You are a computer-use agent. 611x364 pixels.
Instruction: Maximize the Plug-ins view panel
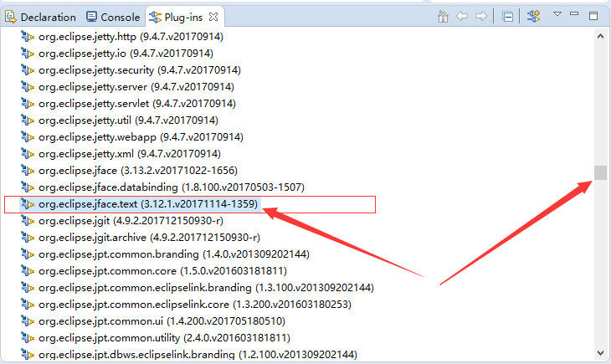593,16
